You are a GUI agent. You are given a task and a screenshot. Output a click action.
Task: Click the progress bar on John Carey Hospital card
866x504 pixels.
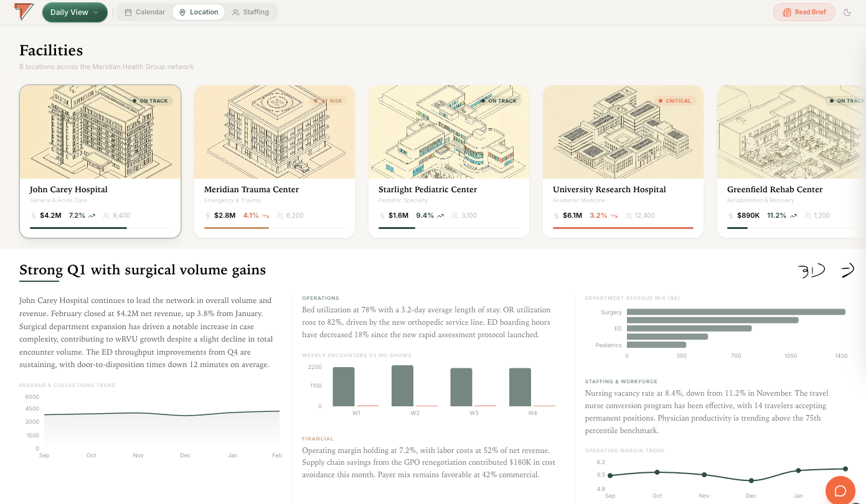(100, 228)
